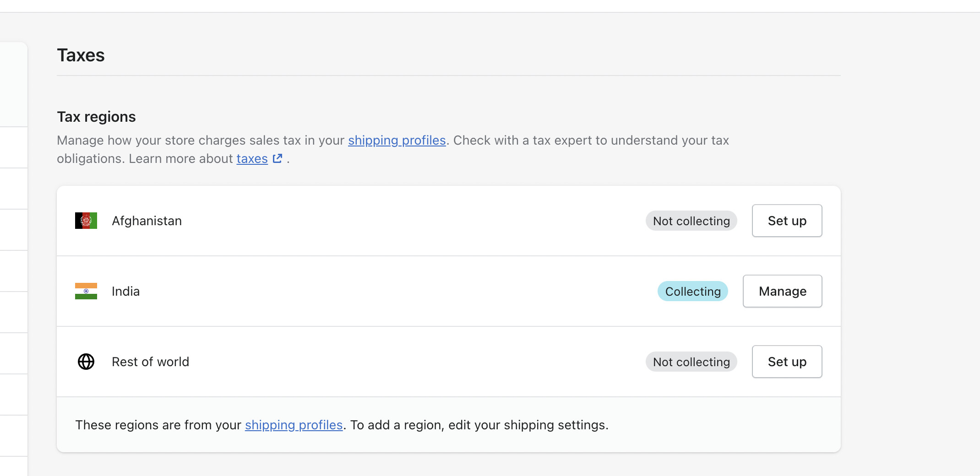The width and height of the screenshot is (980, 476).
Task: Click the Afghanistan flag icon
Action: click(86, 221)
